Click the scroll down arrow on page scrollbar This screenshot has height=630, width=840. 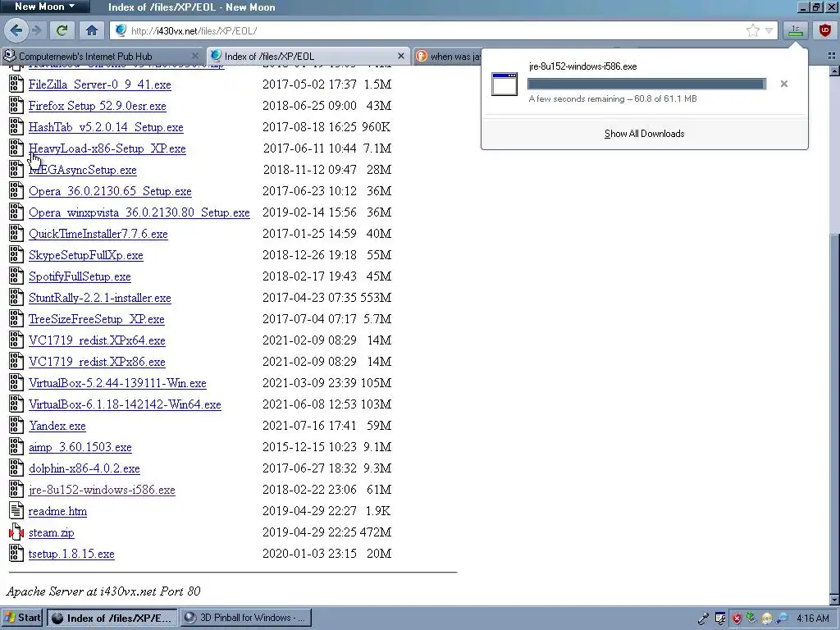[834, 600]
